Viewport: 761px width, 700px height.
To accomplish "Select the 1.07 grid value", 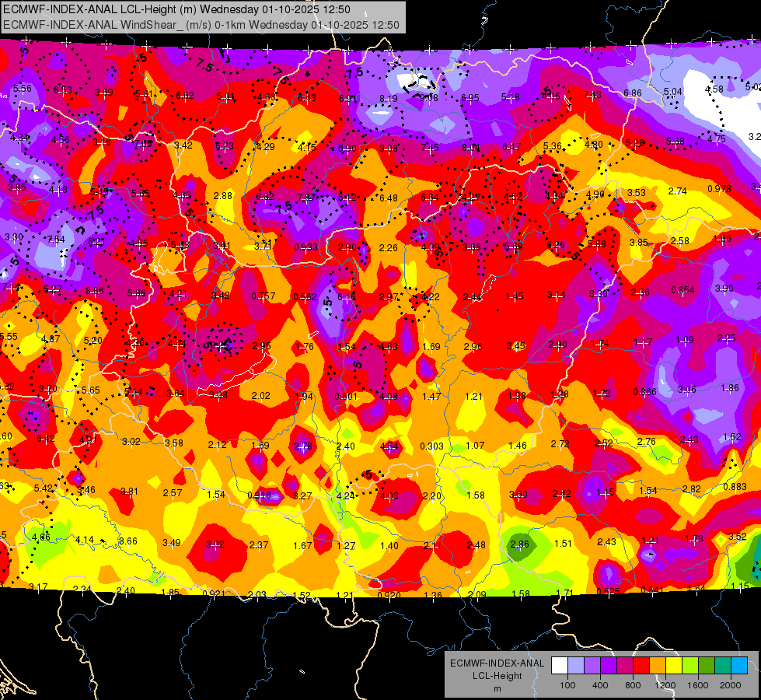I will pos(475,445).
